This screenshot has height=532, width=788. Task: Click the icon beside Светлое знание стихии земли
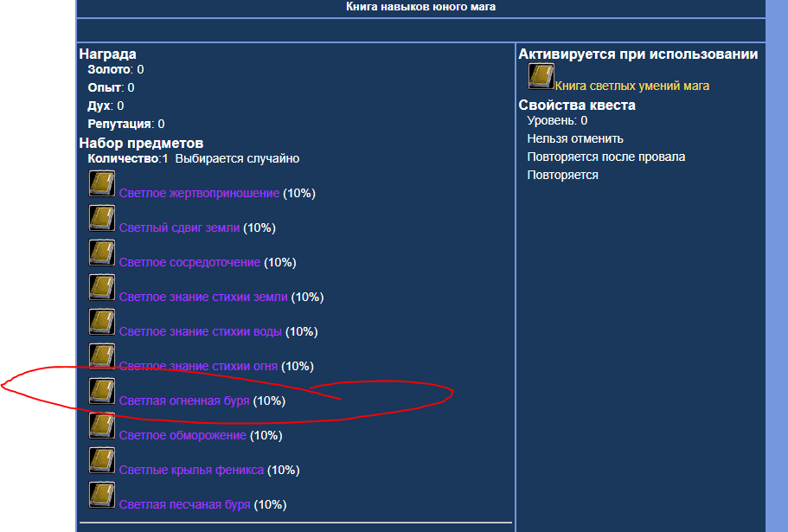102,287
